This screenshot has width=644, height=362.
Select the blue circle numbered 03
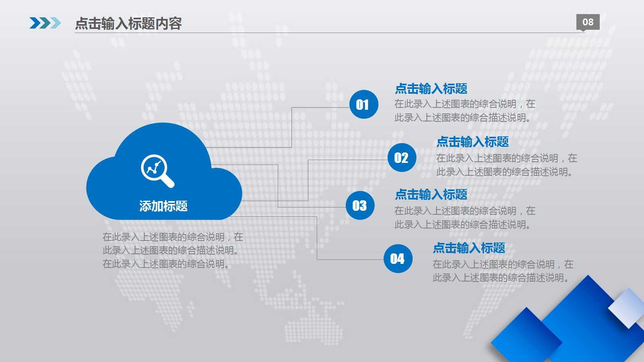(x=360, y=206)
